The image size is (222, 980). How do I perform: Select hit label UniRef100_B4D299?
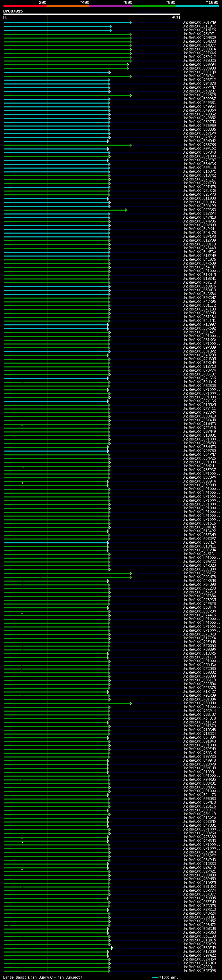pos(199,355)
